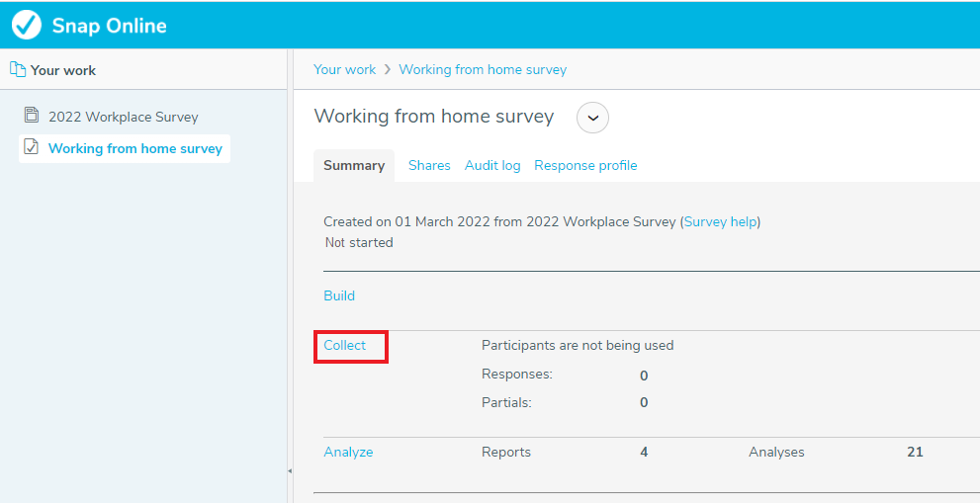Screen dimensions: 980x503
Task: Select 2022 Workplace Survey in the sidebar
Action: (124, 117)
